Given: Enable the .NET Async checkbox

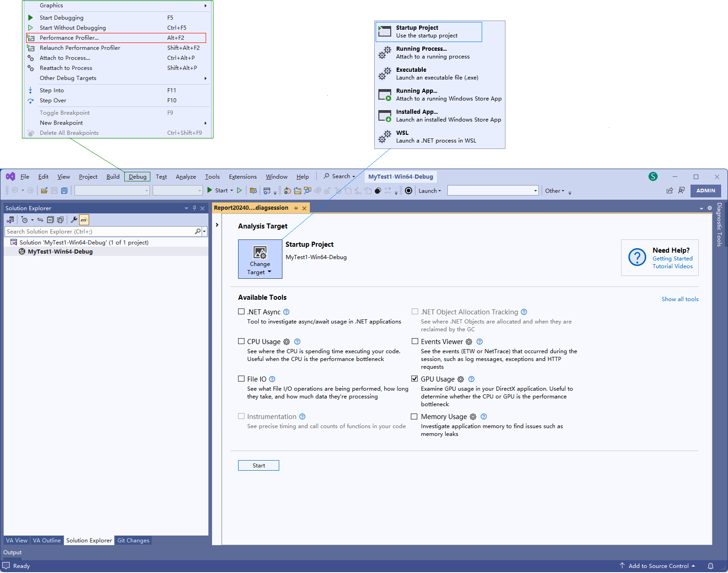Looking at the screenshot, I should (241, 312).
